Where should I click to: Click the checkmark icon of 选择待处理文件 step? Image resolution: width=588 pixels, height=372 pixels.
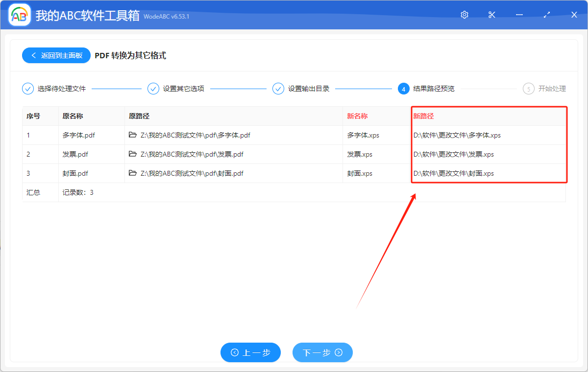(x=28, y=89)
